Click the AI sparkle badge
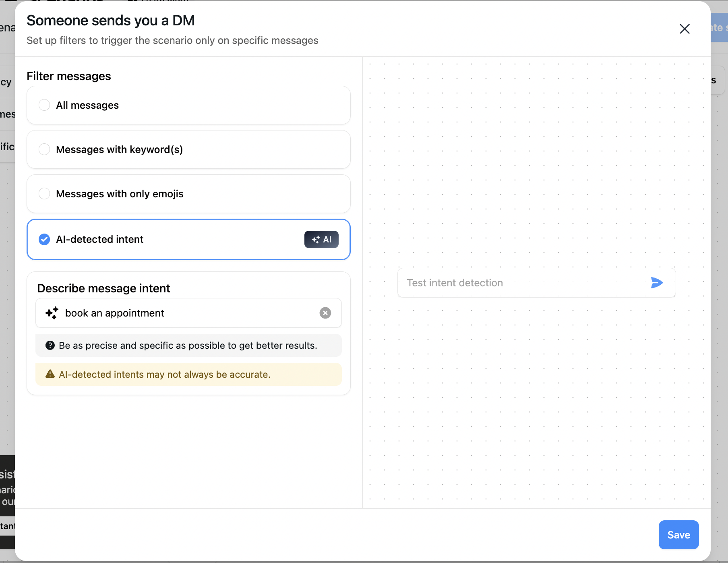This screenshot has width=728, height=563. click(x=321, y=239)
